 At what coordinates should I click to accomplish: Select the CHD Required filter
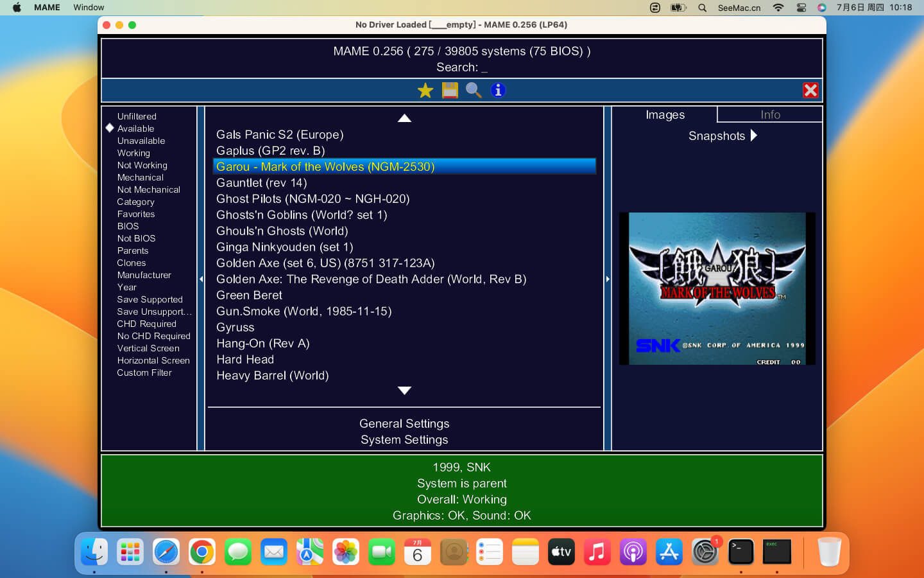(146, 324)
